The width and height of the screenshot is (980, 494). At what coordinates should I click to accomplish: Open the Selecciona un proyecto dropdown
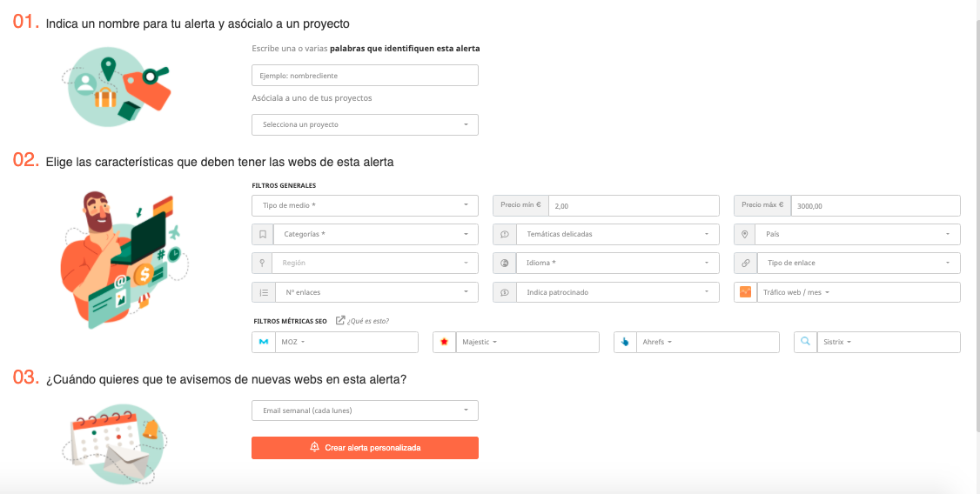click(x=365, y=125)
